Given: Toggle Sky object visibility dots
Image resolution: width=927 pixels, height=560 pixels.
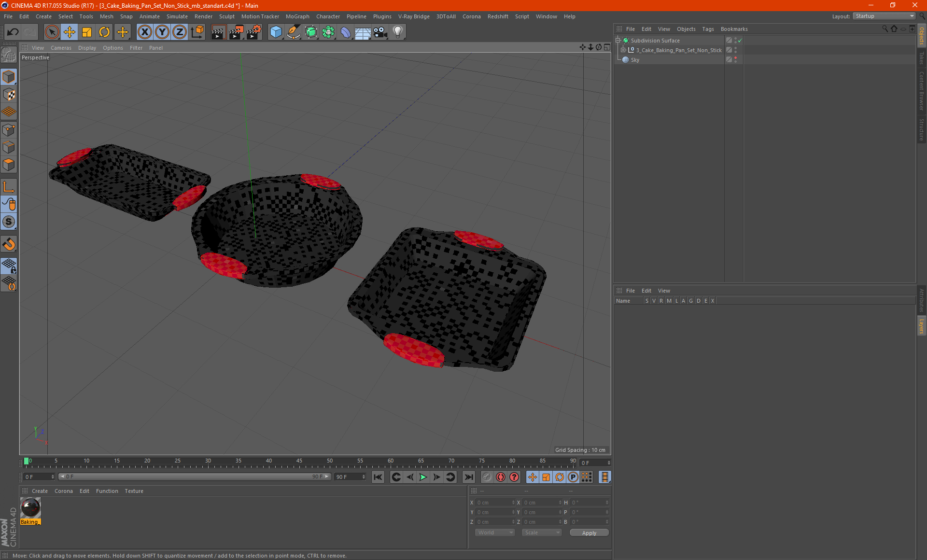Looking at the screenshot, I should click(x=735, y=60).
